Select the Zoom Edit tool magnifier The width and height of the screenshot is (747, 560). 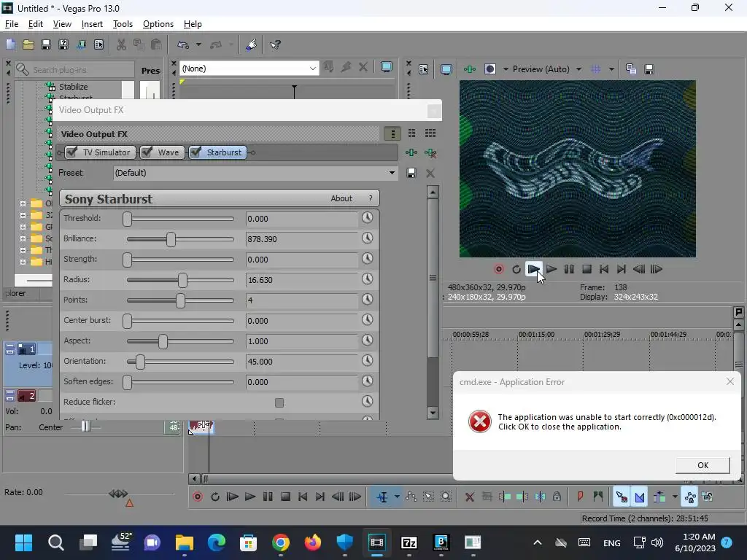[446, 497]
